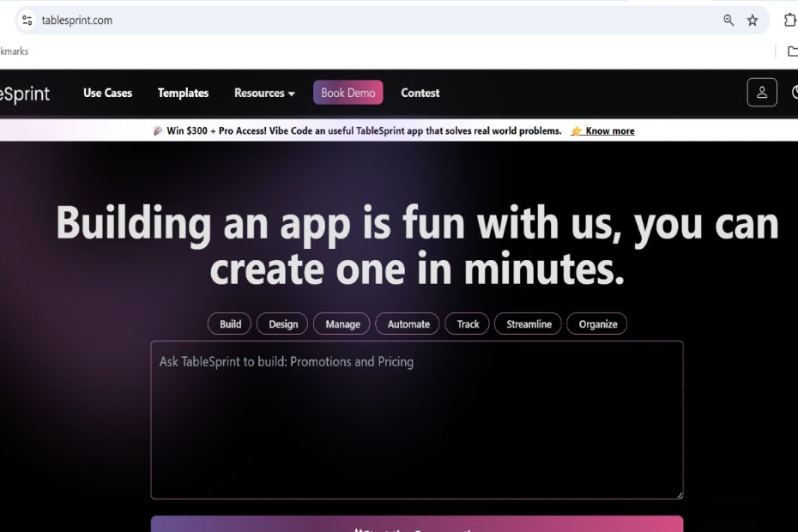This screenshot has width=798, height=532.
Task: Open the browser extensions puzzle icon
Action: (790, 21)
